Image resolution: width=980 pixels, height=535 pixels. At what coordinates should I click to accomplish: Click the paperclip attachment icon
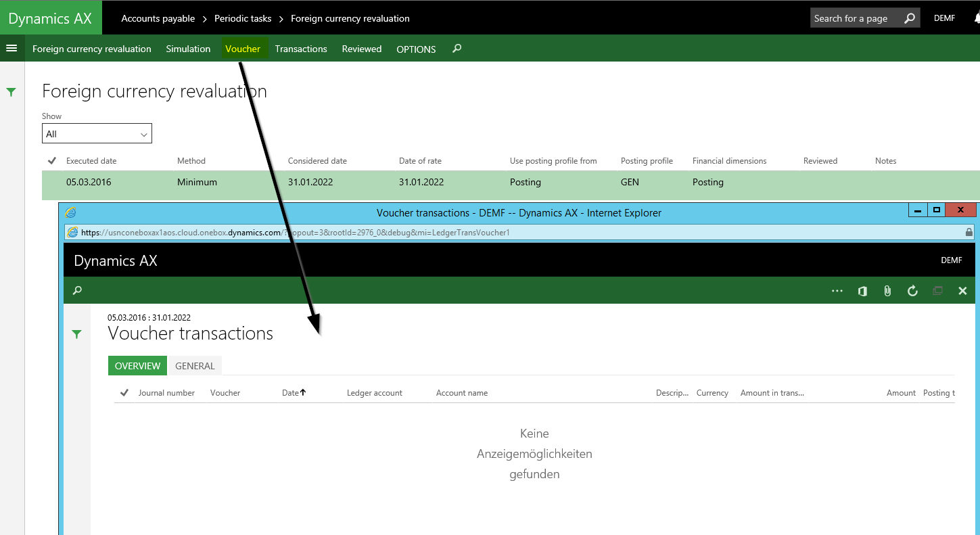coord(887,291)
